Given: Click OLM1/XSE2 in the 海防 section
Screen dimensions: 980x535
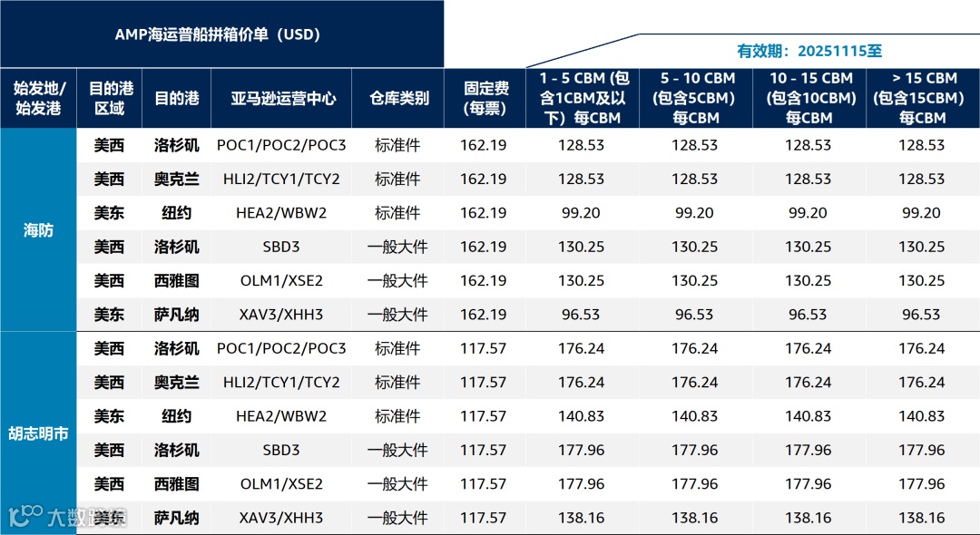Looking at the screenshot, I should click(281, 281).
